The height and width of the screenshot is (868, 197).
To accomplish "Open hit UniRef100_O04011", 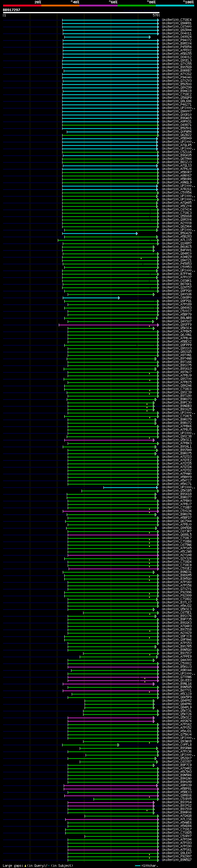I will point(176,33).
